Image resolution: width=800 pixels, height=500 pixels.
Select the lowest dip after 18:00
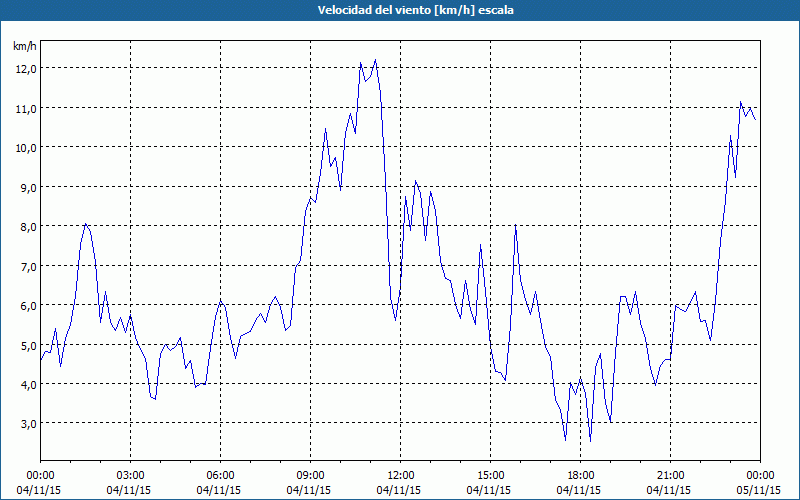[590, 441]
